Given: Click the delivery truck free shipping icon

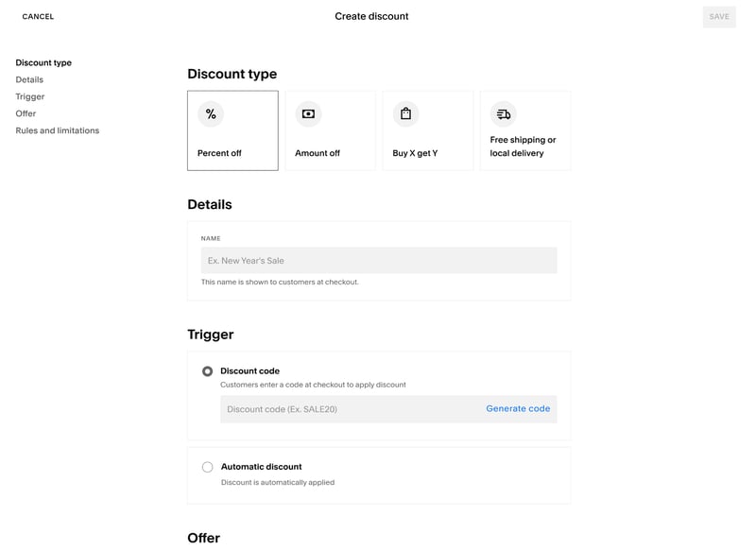Looking at the screenshot, I should [x=504, y=114].
